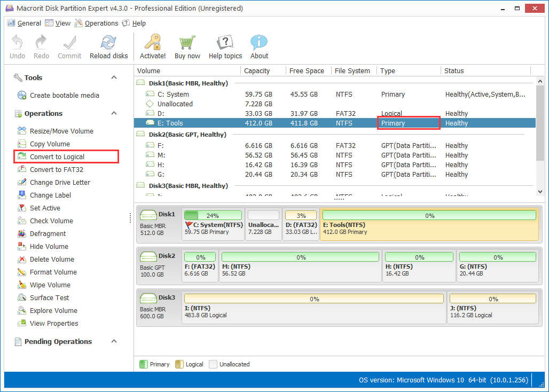Select J: (NTFS) block in Disk3 map

pos(493,308)
